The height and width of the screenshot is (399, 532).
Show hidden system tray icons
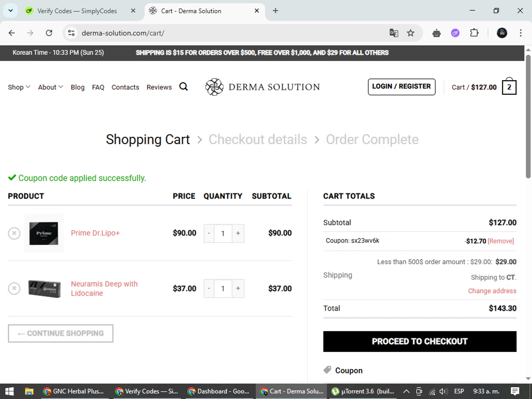click(x=406, y=391)
